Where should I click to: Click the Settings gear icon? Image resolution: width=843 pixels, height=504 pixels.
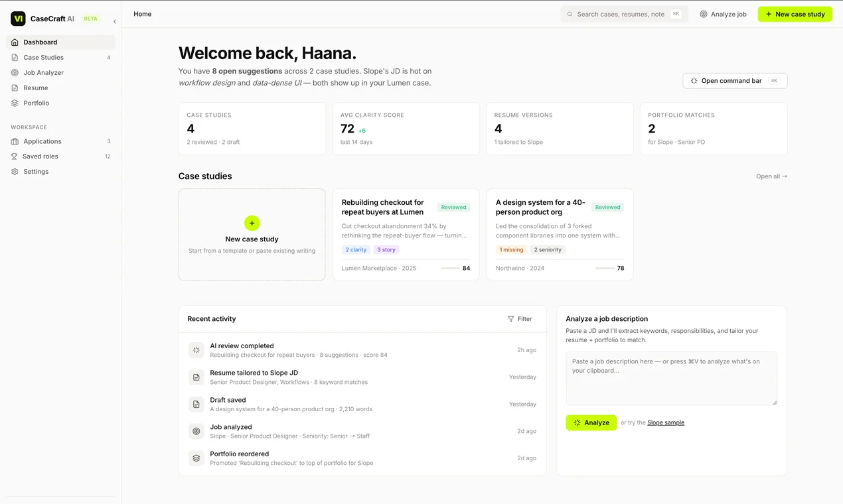(x=15, y=171)
